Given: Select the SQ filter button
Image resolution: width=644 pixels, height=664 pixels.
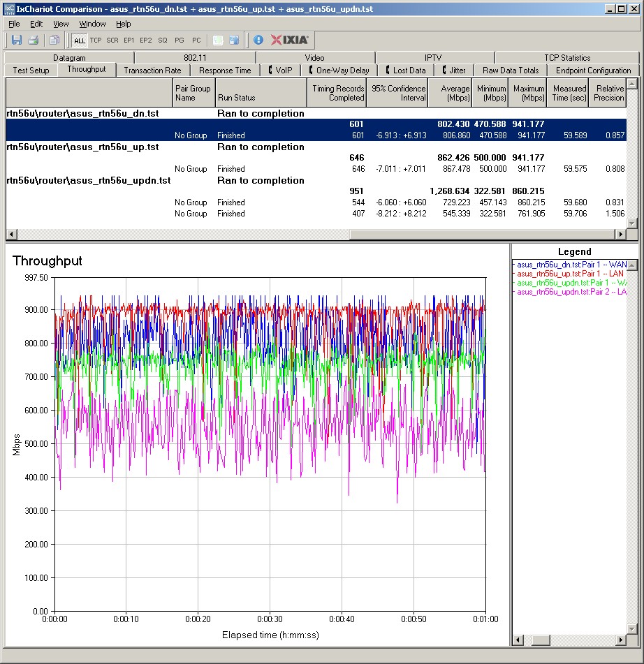Looking at the screenshot, I should click(163, 40).
